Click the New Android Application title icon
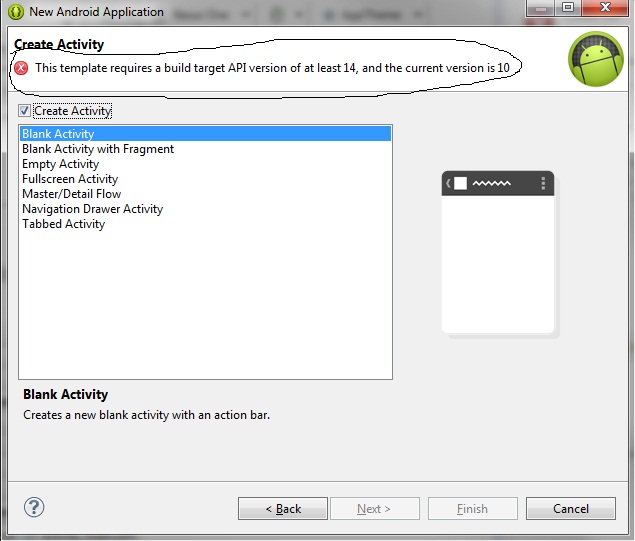Viewport: 635px width, 541px height. 16,11
